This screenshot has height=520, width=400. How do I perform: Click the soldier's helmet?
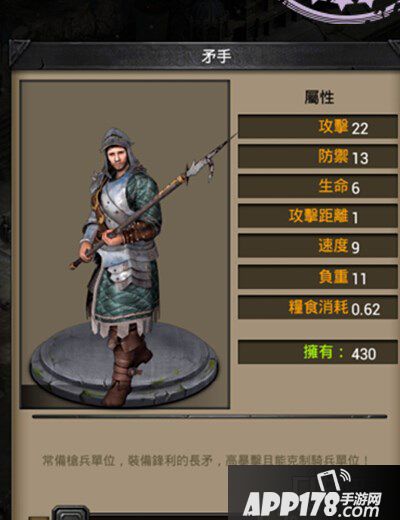coord(117,138)
